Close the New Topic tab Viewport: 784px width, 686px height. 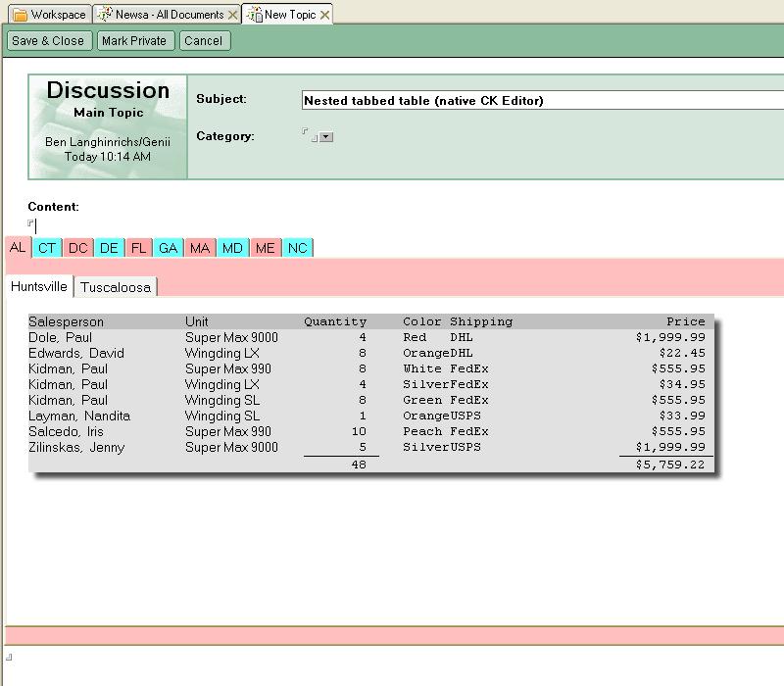324,15
